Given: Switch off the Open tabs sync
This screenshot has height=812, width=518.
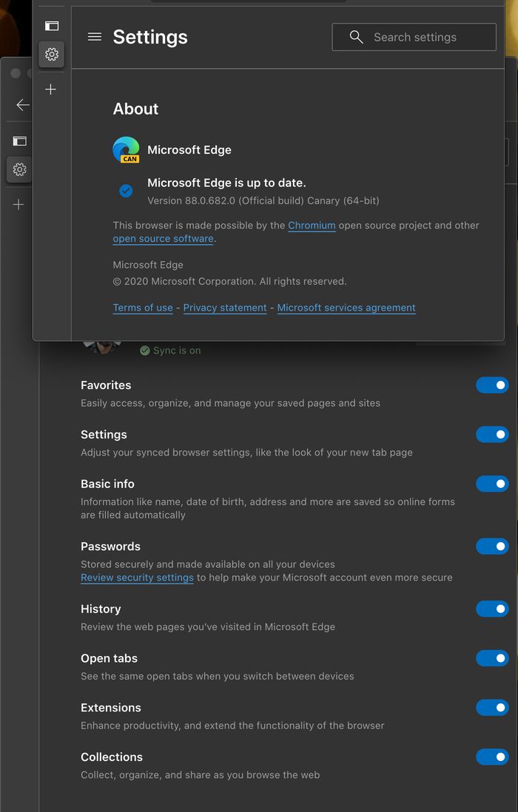Looking at the screenshot, I should tap(492, 658).
